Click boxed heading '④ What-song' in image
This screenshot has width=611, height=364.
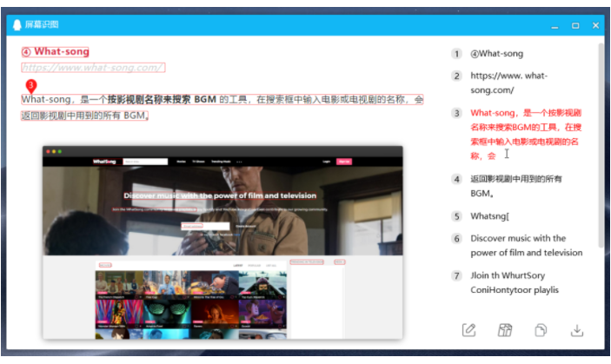coord(56,52)
